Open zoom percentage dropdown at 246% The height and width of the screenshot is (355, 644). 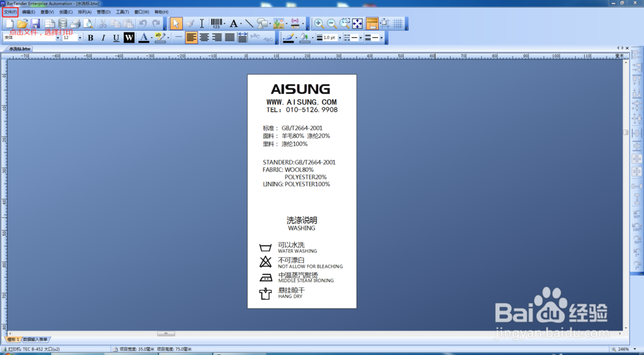click(x=636, y=349)
